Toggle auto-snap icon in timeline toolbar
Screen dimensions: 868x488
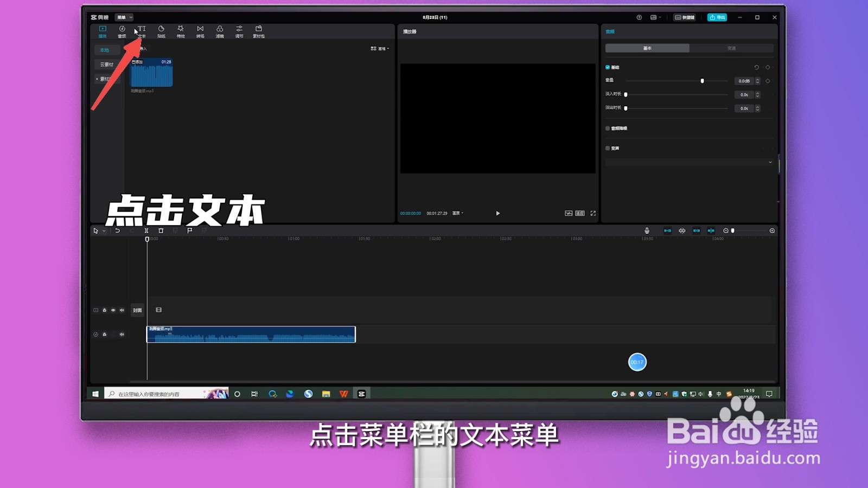[x=682, y=230]
